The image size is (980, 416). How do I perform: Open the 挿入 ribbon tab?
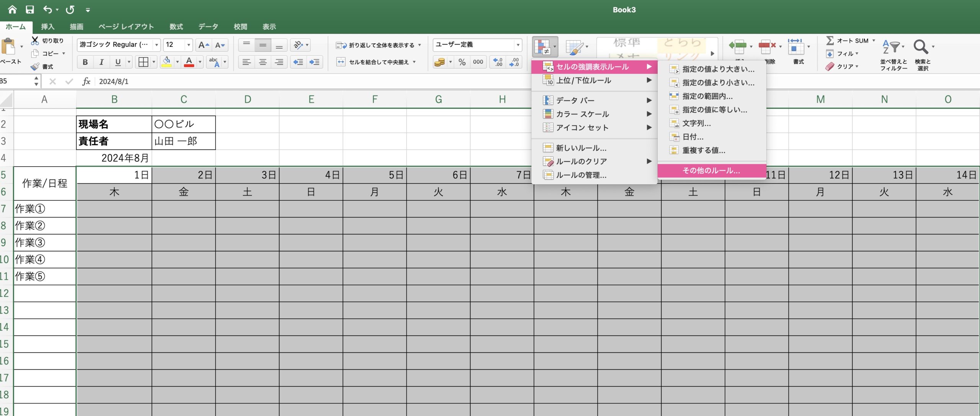(48, 27)
